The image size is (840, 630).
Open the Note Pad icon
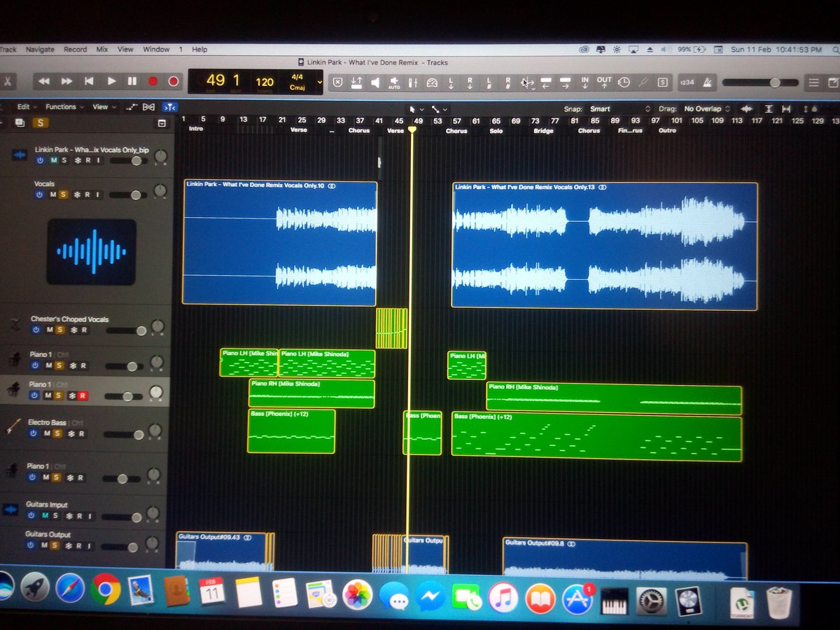click(x=833, y=83)
